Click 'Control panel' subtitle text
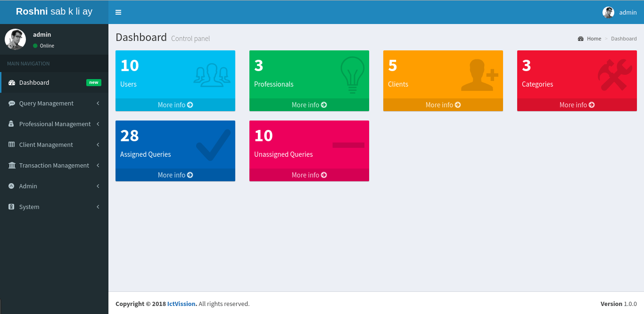644x314 pixels. [190, 39]
